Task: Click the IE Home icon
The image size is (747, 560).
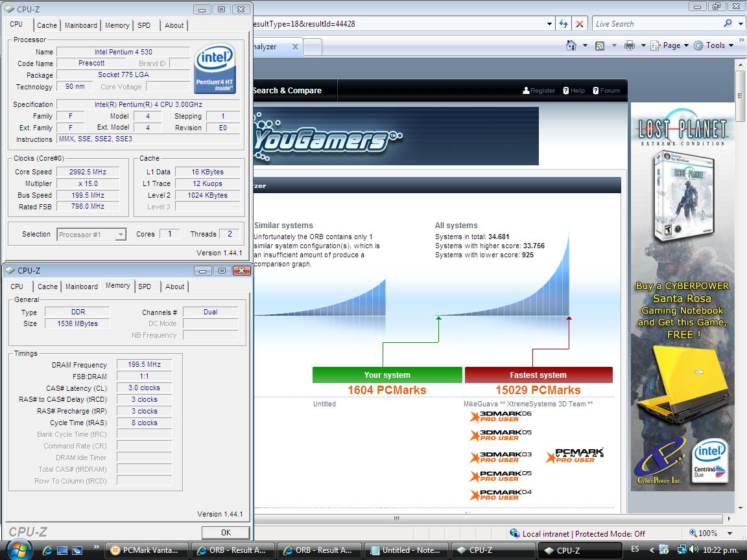Action: [x=571, y=45]
